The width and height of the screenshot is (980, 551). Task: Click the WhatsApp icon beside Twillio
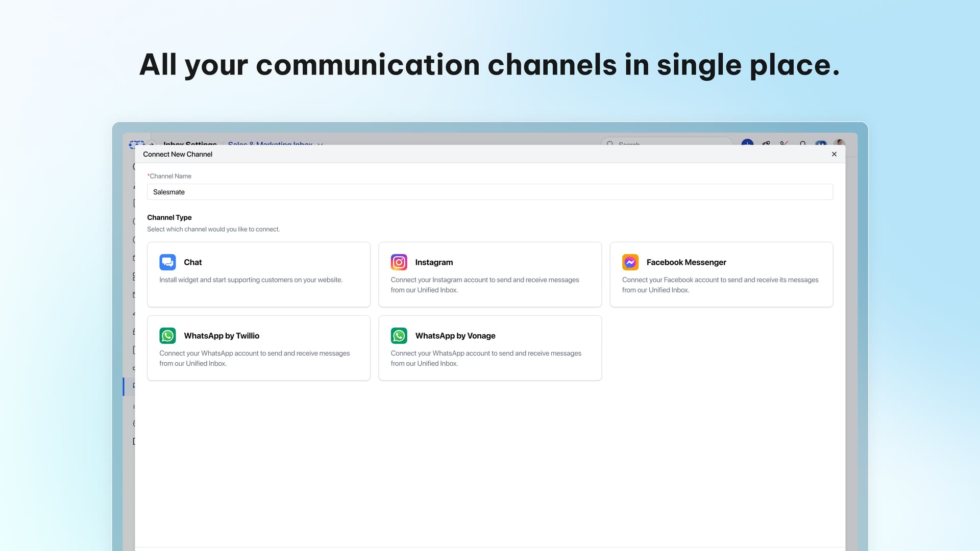tap(167, 336)
